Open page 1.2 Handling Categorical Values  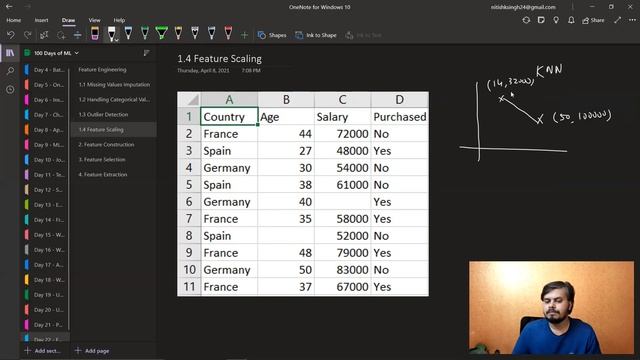coord(113,100)
